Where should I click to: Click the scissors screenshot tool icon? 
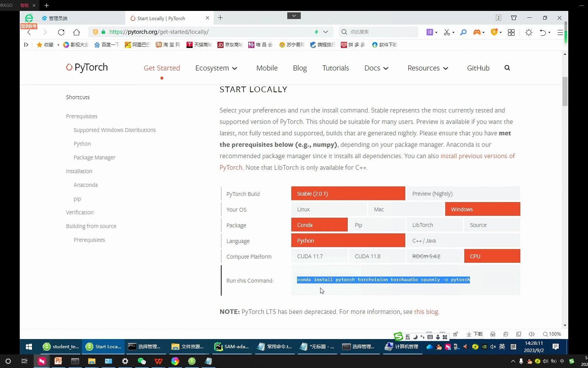coord(447,32)
